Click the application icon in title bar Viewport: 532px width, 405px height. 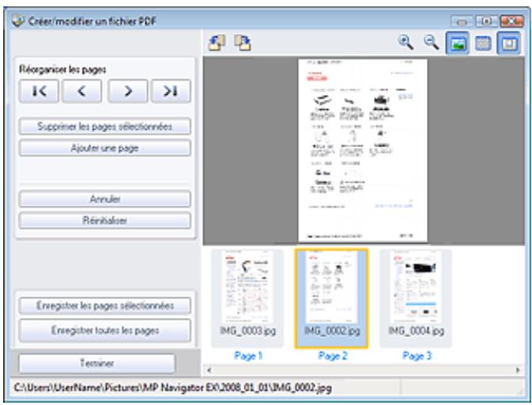pyautogui.click(x=18, y=21)
